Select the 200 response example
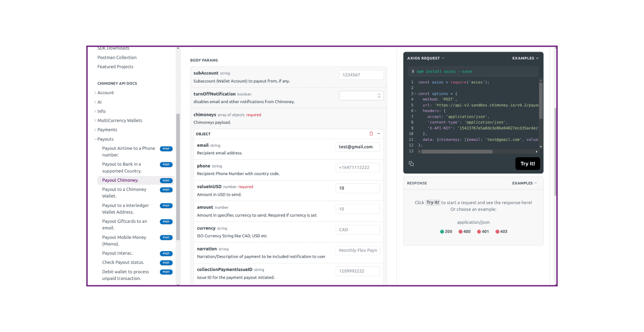 coord(446,232)
